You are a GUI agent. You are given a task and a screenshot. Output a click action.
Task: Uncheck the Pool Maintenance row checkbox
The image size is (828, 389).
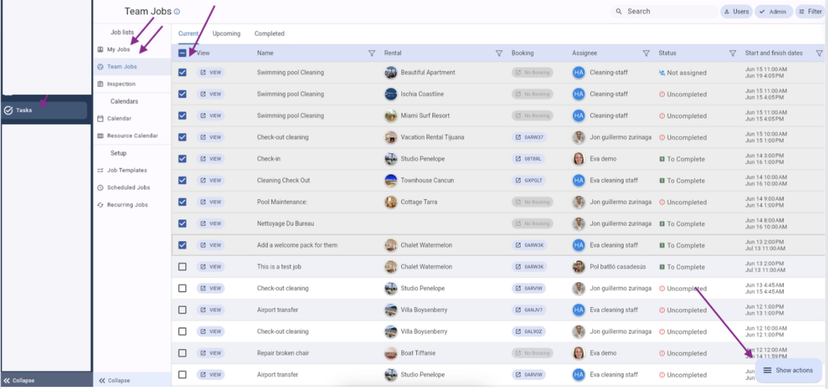tap(182, 202)
